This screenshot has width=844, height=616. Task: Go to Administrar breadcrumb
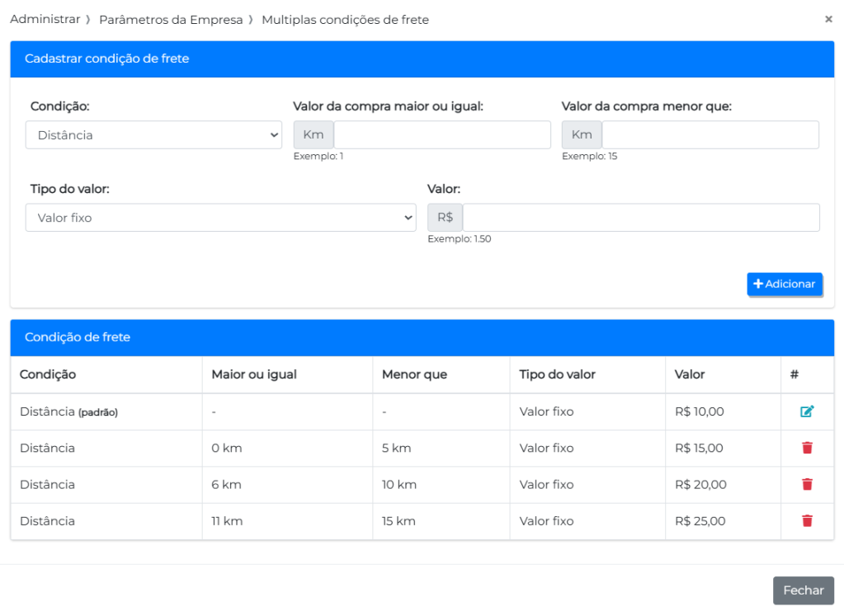tap(45, 19)
